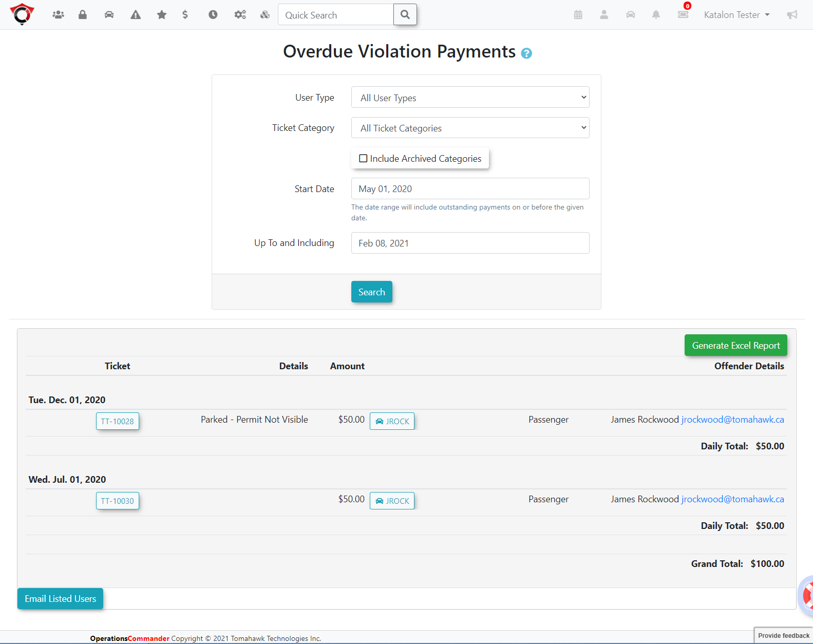This screenshot has height=644, width=813.
Task: Open the users group icon menu
Action: click(x=58, y=15)
